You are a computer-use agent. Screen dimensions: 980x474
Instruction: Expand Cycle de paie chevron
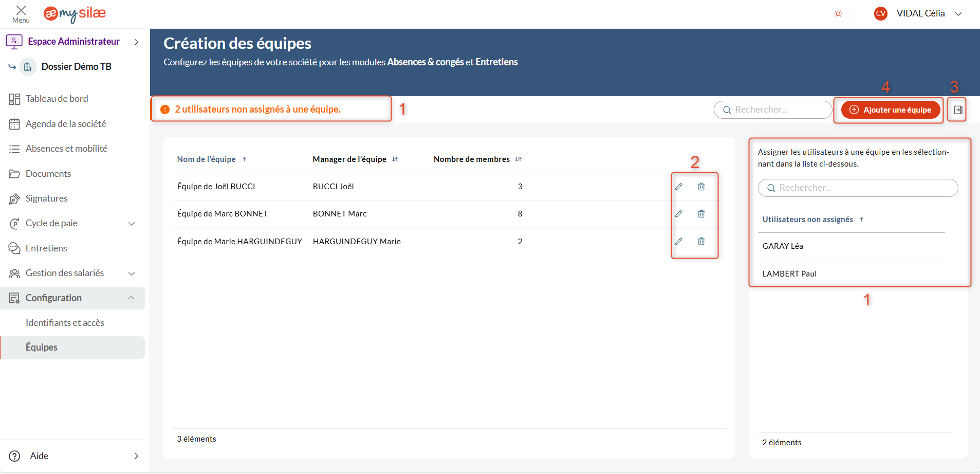(x=132, y=224)
